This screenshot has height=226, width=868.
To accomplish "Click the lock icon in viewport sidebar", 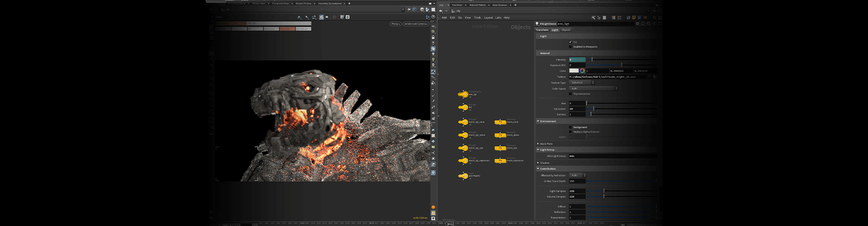I will (x=433, y=37).
